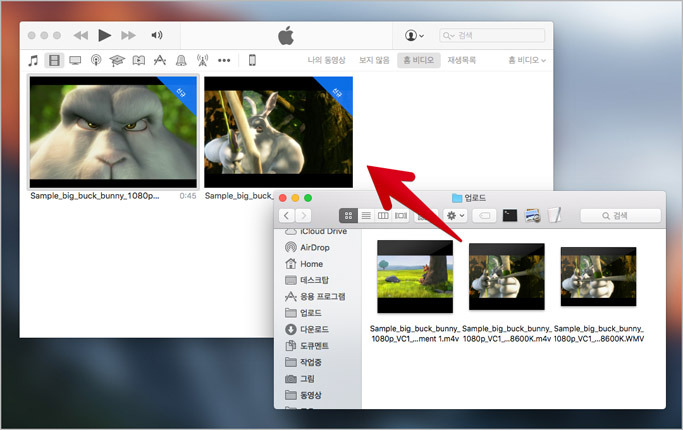Open 동영상 in the Finder sidebar
Screen dimensions: 683x430
tap(303, 395)
